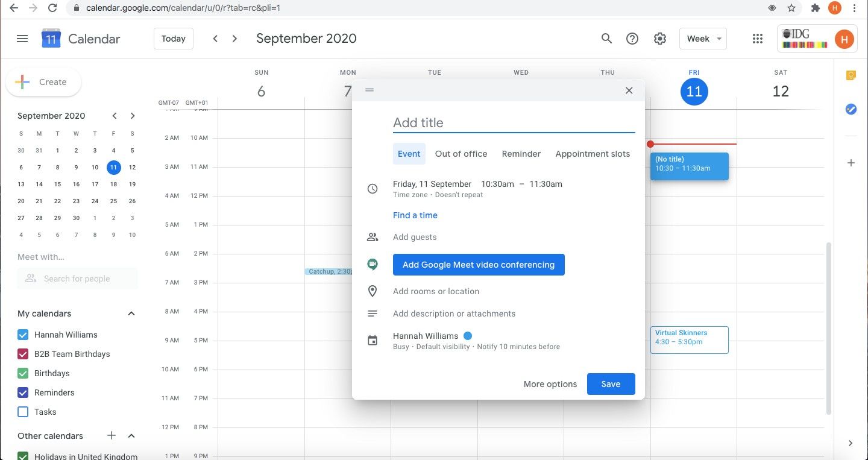This screenshot has height=460, width=868.
Task: Open the settings gear menu
Action: coord(659,39)
